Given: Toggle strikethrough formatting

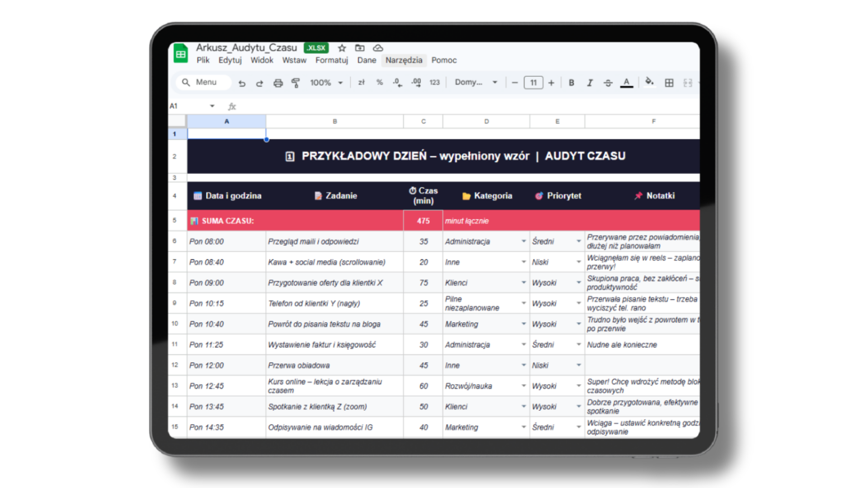Looking at the screenshot, I should coord(608,83).
